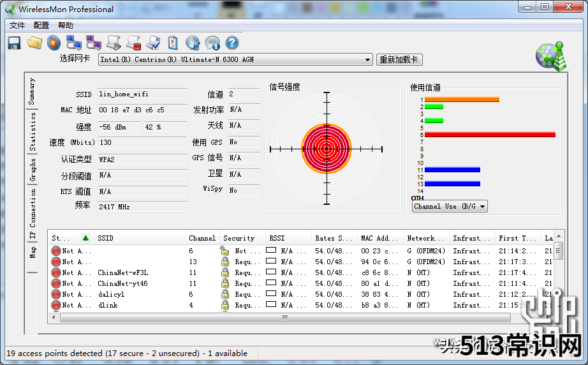
Task: Click the clipboard checklist toolbar icon
Action: click(173, 43)
